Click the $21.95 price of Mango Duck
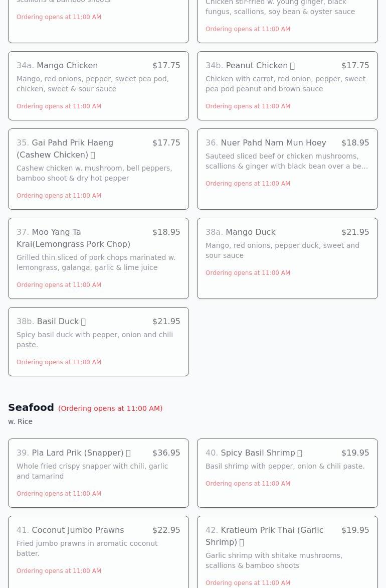 point(355,232)
